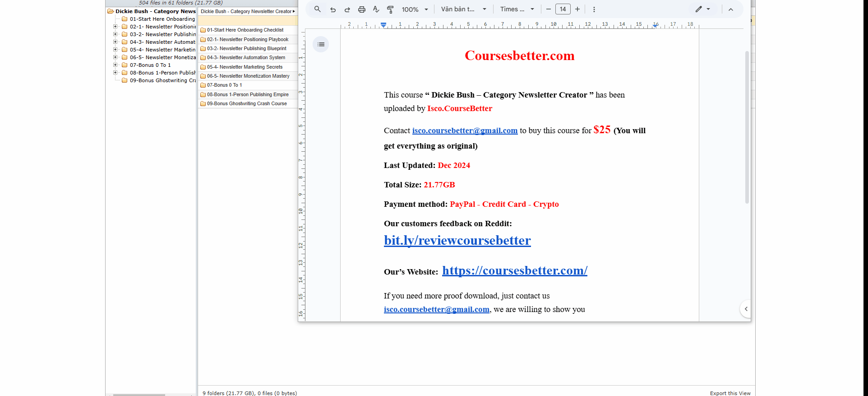Expand 03-2- Newsletter Publishing tree node

click(x=115, y=34)
